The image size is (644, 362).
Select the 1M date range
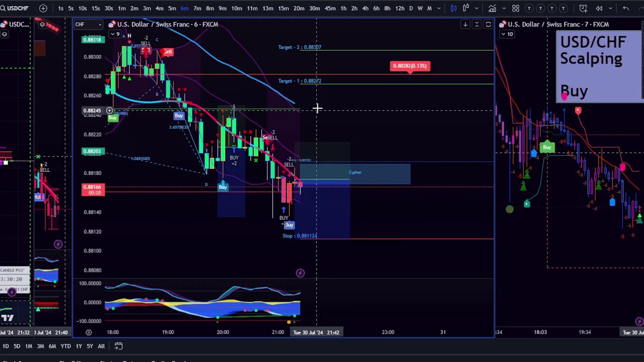(x=29, y=346)
